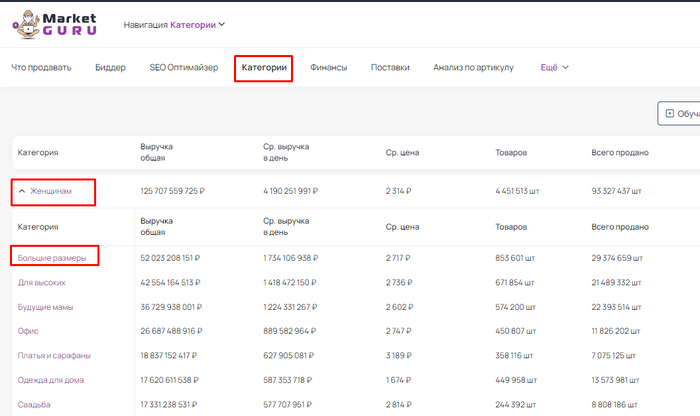Open the Что продавать tab

click(x=41, y=68)
